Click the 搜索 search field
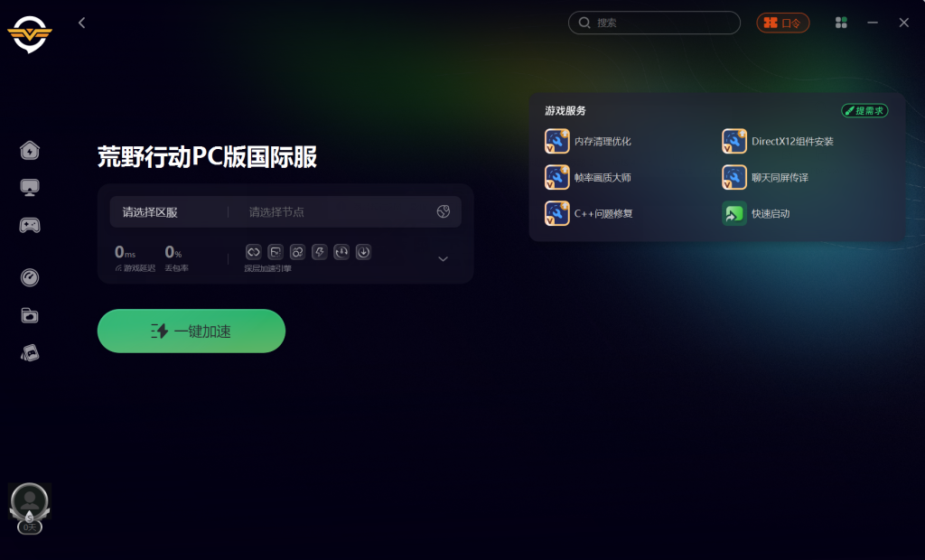925x560 pixels. coord(654,23)
